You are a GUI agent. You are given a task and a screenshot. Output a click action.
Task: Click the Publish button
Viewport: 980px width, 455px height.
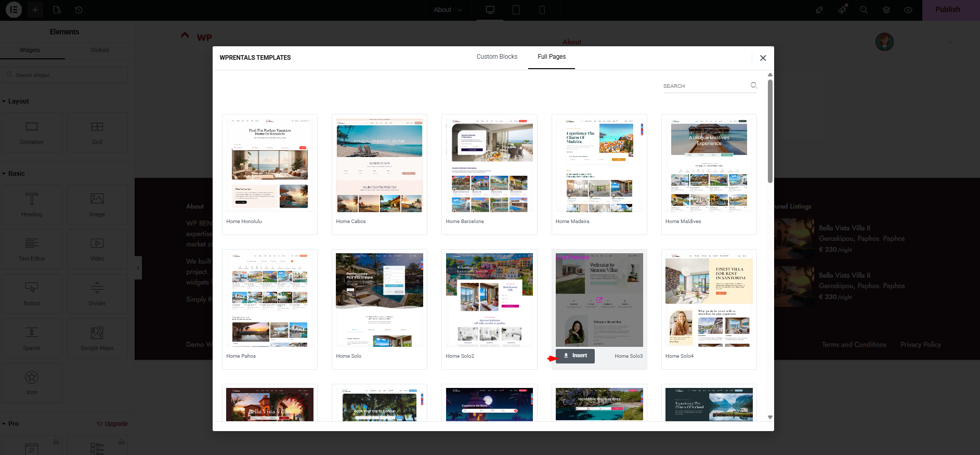[947, 10]
